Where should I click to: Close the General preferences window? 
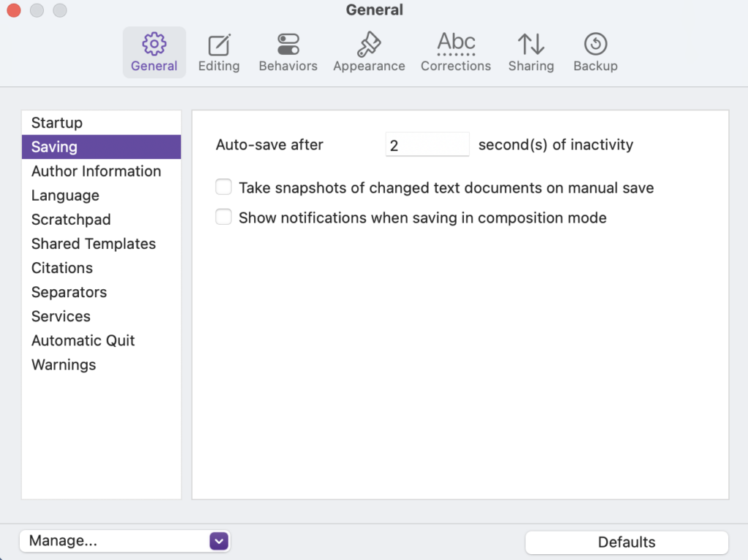(14, 10)
